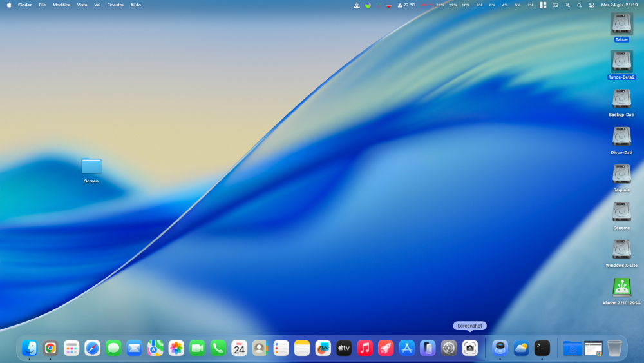The width and height of the screenshot is (644, 363).
Task: Launch Google Chrome from the Dock
Action: pyautogui.click(x=50, y=348)
